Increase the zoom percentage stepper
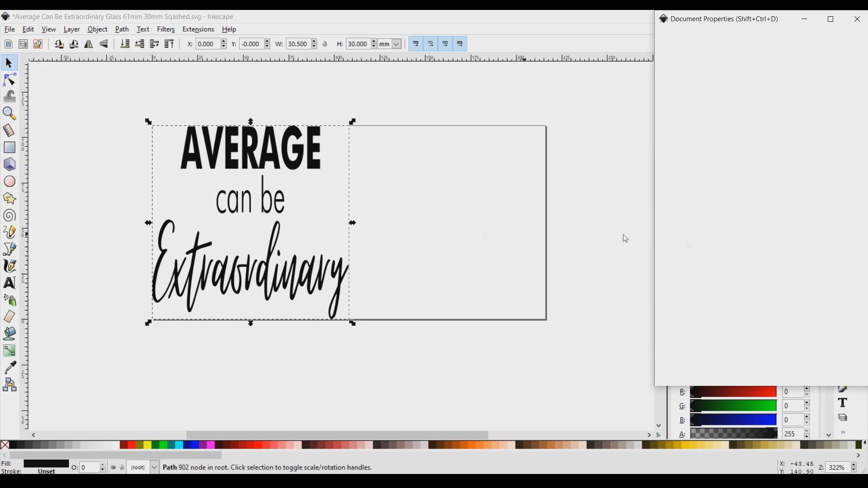This screenshot has height=488, width=868. click(x=854, y=465)
